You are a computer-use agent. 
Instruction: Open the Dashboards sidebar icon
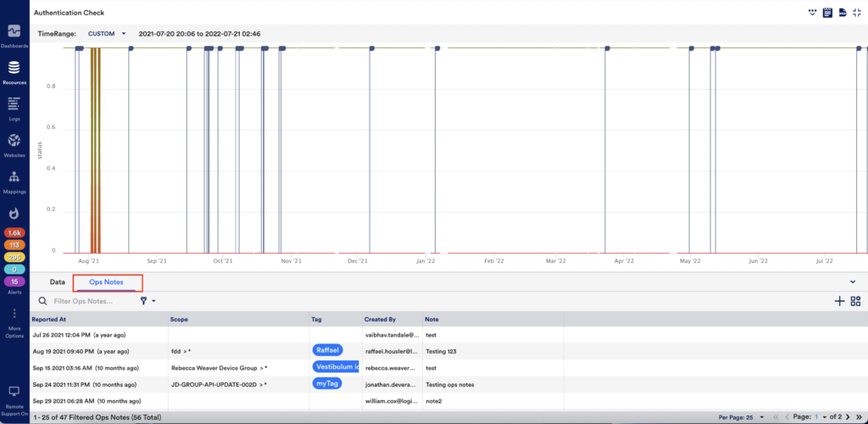[14, 31]
